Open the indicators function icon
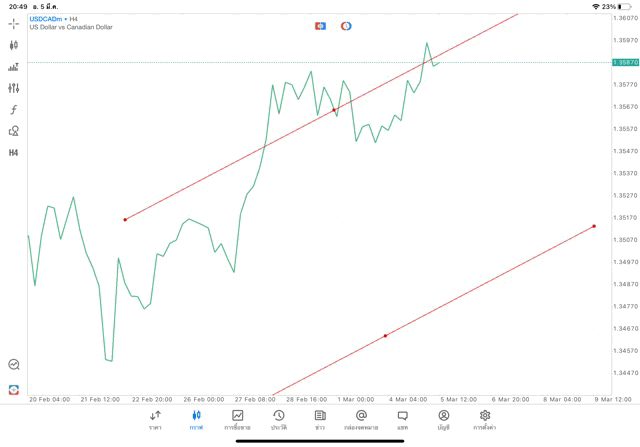The width and height of the screenshot is (640, 447). point(14,110)
